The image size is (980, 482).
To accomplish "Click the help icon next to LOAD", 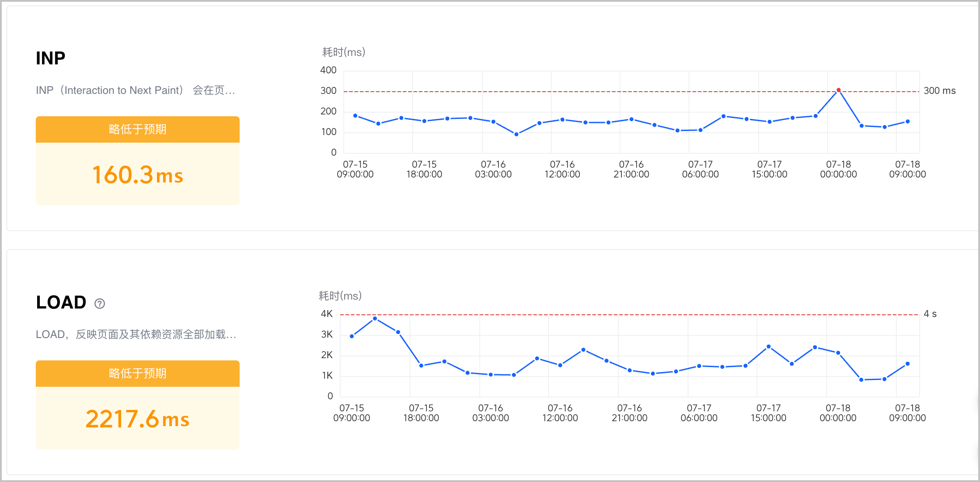I will click(x=100, y=304).
